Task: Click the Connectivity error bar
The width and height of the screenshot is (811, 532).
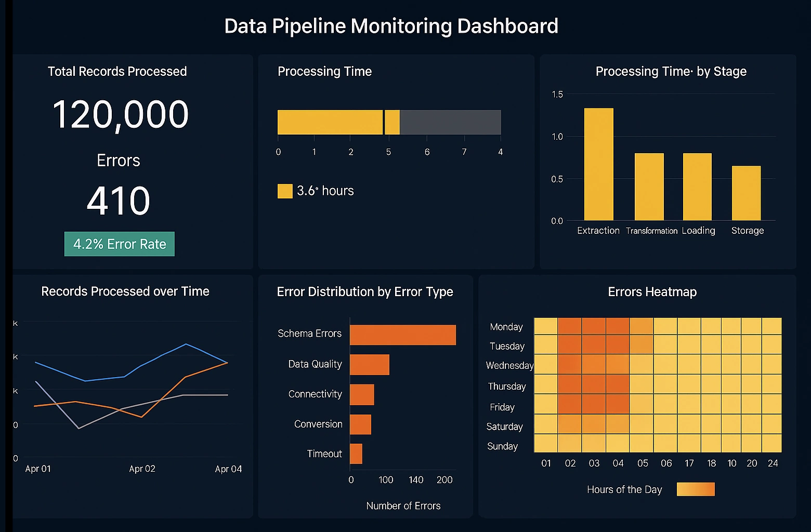Action: pos(362,394)
